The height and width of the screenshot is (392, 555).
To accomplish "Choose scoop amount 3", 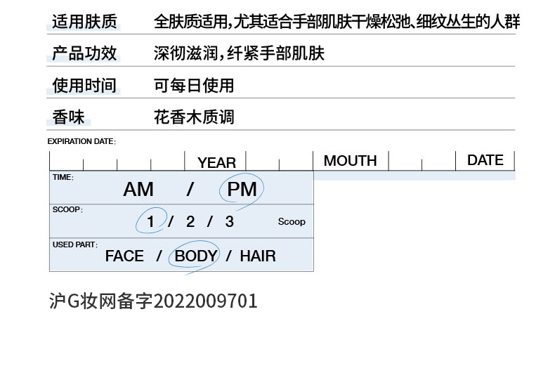I will point(229,222).
